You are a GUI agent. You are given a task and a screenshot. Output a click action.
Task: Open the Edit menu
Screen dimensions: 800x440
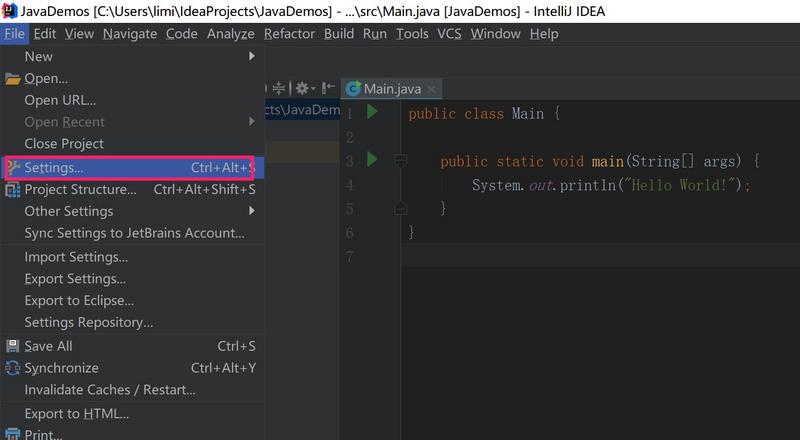click(44, 34)
